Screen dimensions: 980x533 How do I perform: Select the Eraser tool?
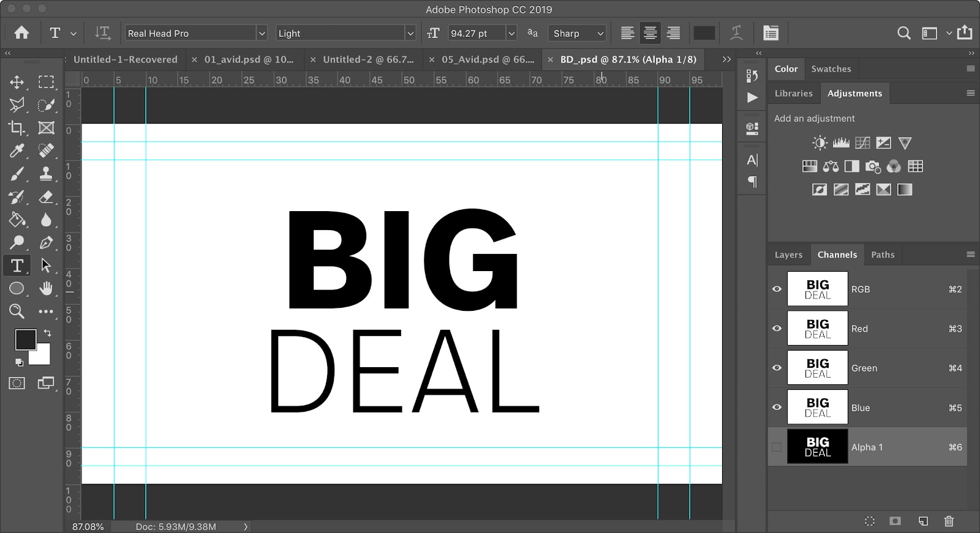click(46, 197)
